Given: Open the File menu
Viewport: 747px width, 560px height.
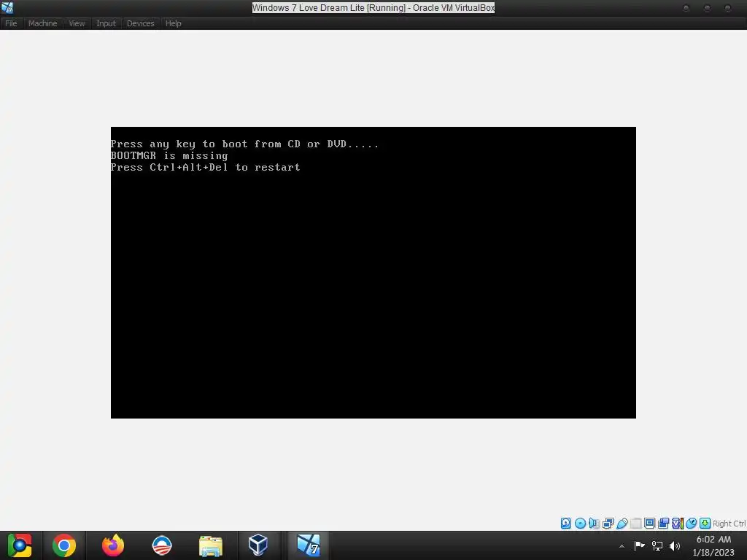Looking at the screenshot, I should point(11,23).
